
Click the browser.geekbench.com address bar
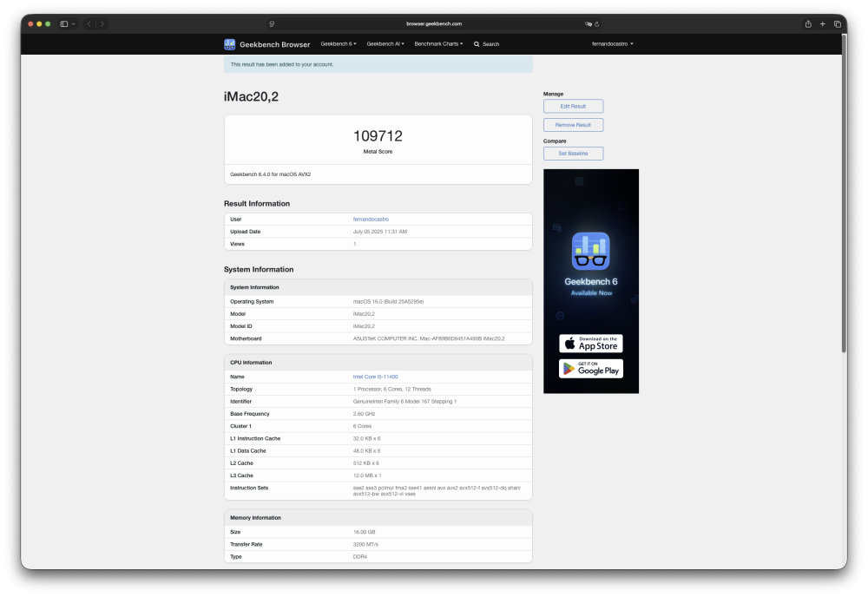[434, 23]
